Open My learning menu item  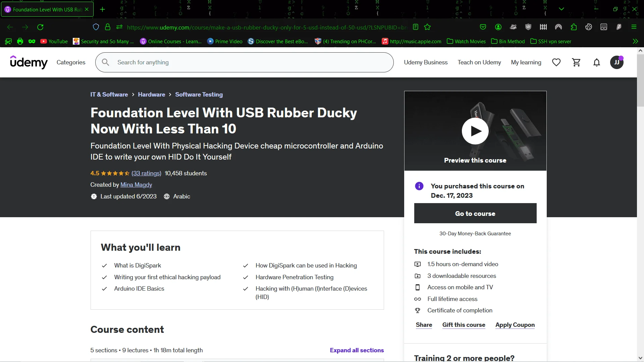(x=526, y=62)
